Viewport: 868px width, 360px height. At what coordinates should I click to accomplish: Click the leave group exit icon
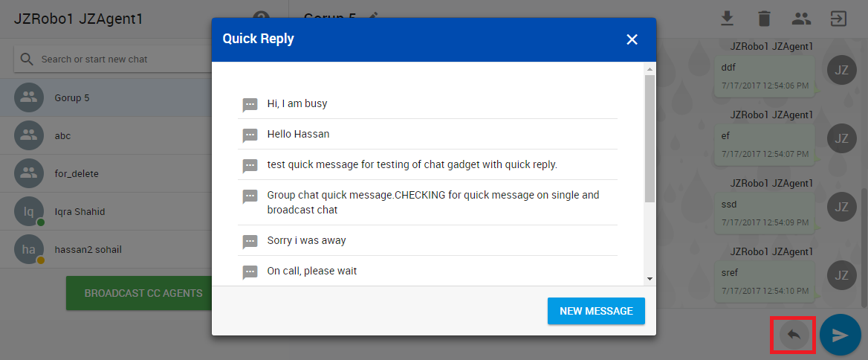838,19
